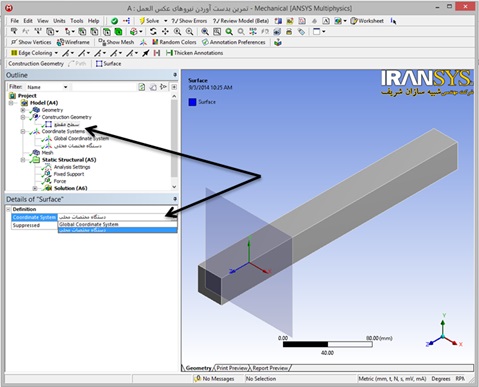The image size is (479, 387).
Task: Click the Thicken Annotations button
Action: [x=195, y=53]
